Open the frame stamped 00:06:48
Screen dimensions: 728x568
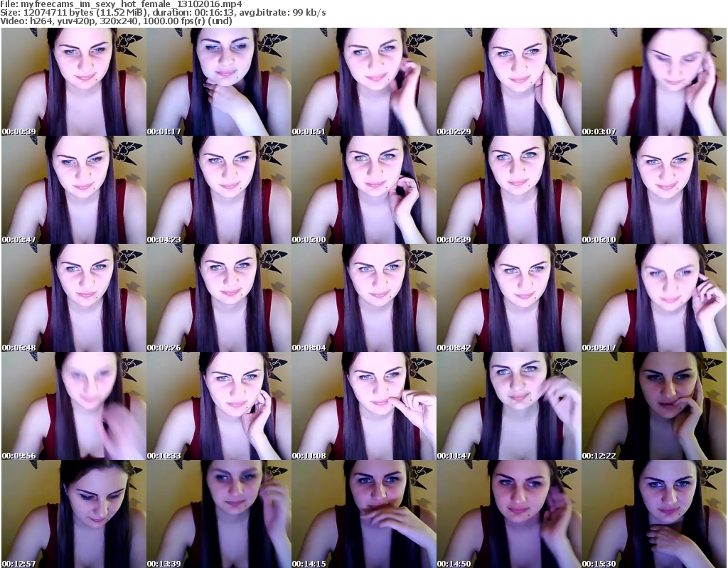coord(73,298)
